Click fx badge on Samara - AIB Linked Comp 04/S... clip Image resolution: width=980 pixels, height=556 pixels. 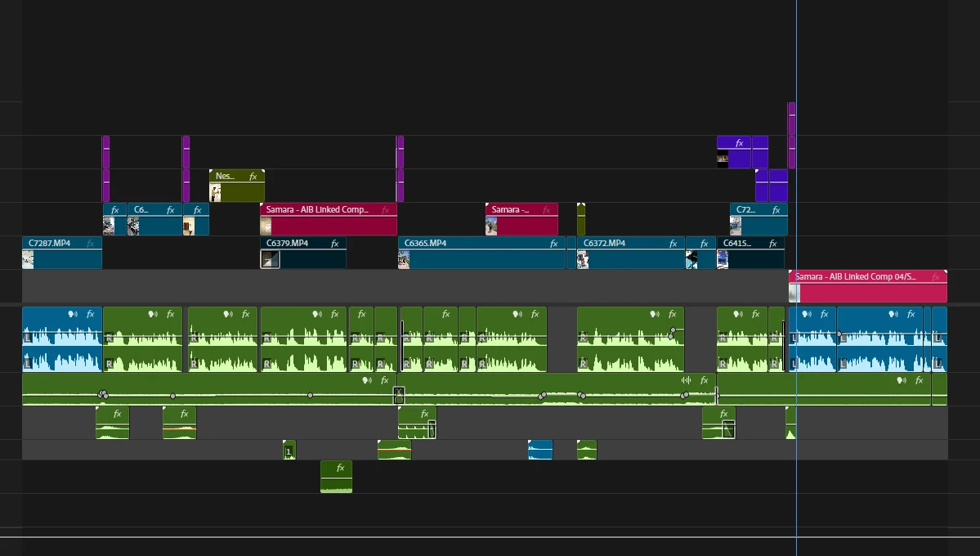coord(935,277)
